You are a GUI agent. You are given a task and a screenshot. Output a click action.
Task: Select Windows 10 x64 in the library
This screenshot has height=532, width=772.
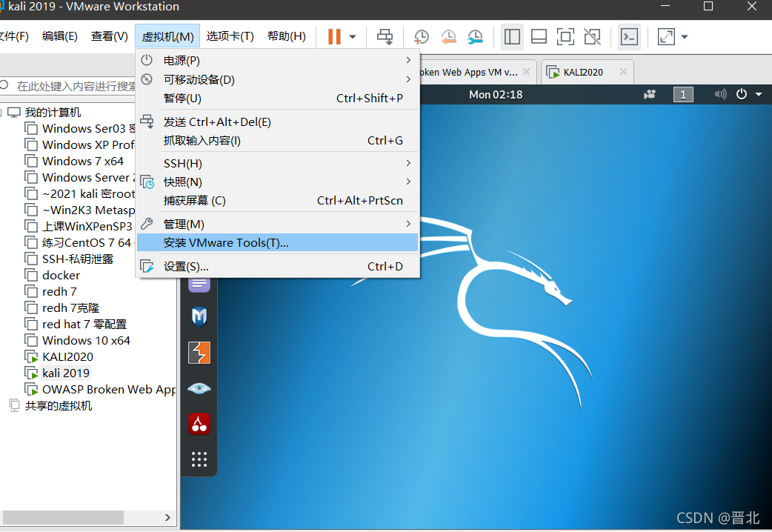86,340
